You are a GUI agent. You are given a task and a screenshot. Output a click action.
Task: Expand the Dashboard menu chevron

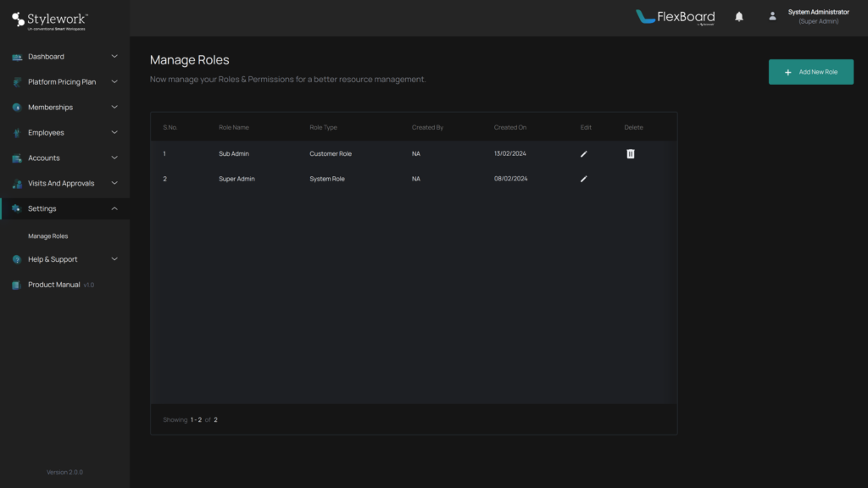pos(114,57)
